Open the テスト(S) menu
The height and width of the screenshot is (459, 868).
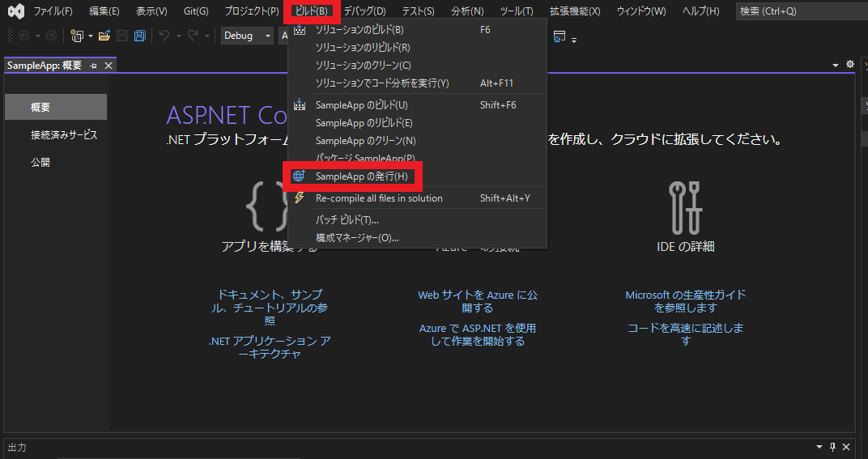click(419, 11)
